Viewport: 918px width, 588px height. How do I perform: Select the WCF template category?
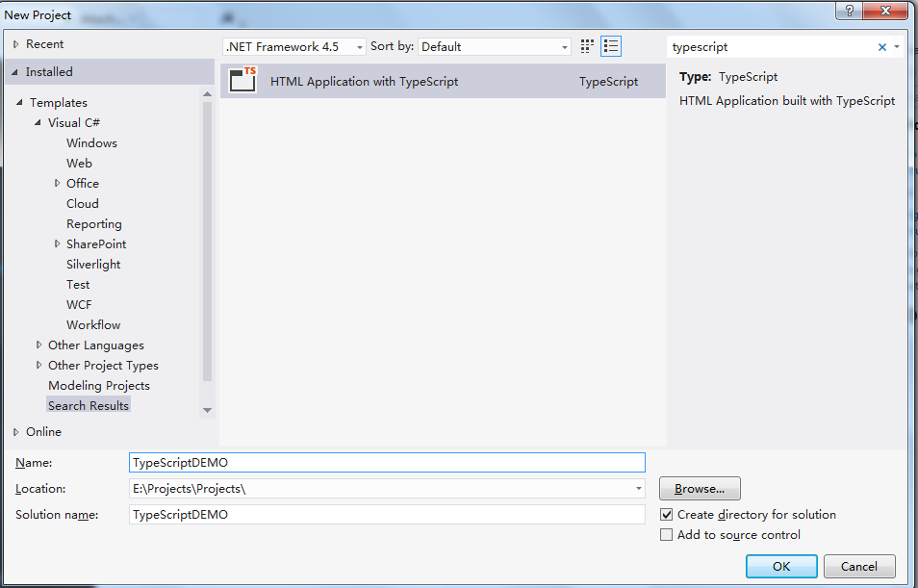79,304
